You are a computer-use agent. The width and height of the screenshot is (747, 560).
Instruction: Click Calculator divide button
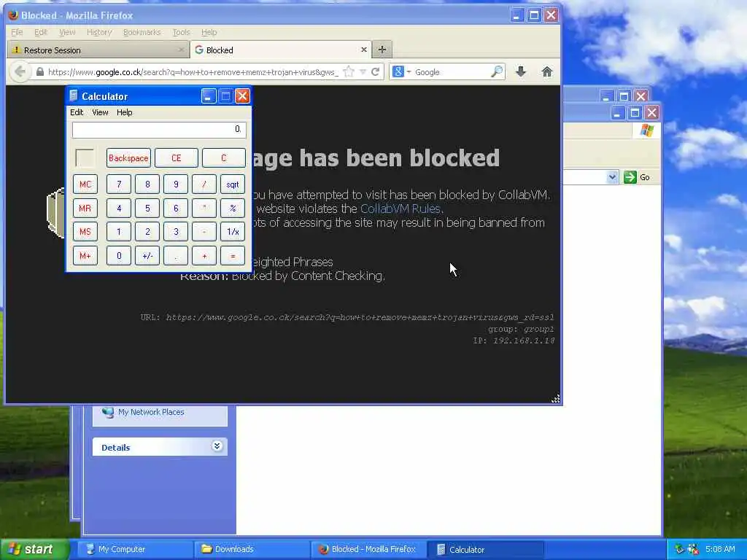pos(204,184)
